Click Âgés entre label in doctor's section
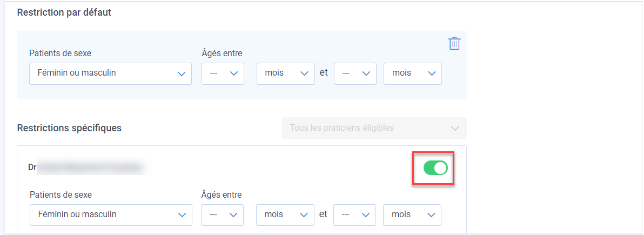 (x=222, y=194)
